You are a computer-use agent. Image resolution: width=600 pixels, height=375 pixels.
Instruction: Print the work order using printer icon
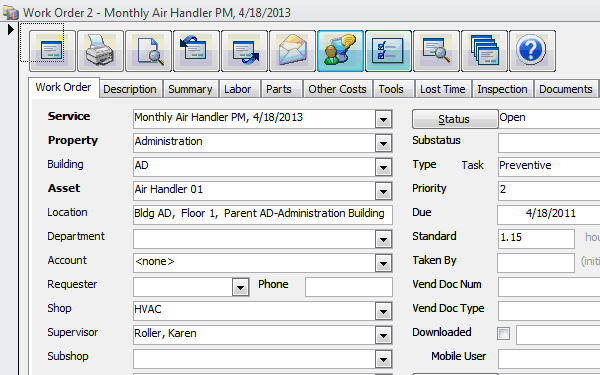click(x=100, y=51)
